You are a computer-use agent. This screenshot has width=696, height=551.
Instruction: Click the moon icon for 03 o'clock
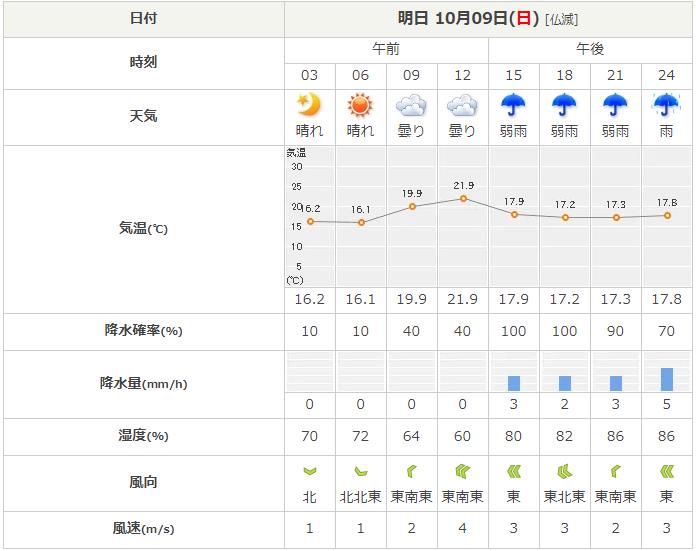[309, 105]
